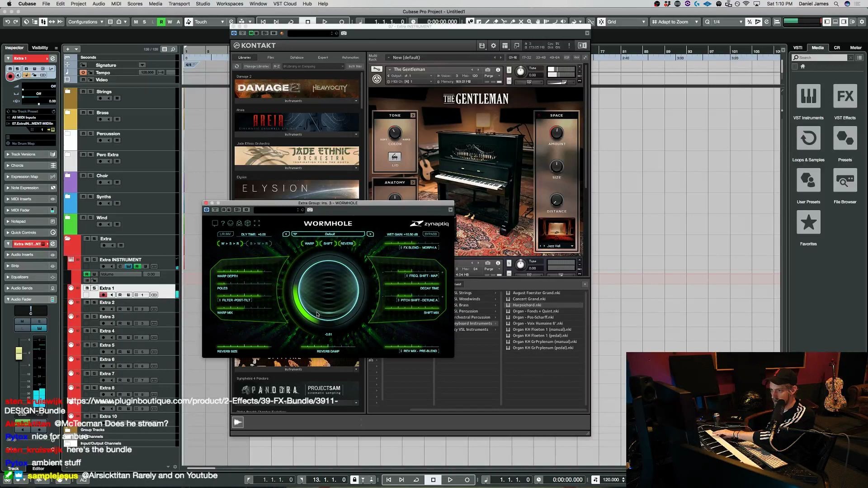Click Kontakt save disk icon

(x=481, y=46)
